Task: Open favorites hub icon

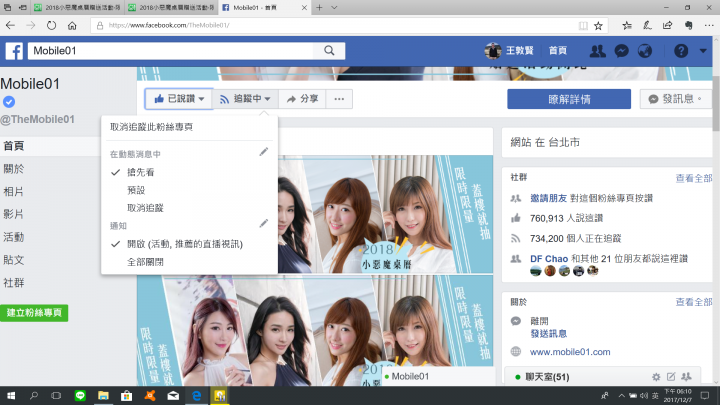Action: pos(627,25)
